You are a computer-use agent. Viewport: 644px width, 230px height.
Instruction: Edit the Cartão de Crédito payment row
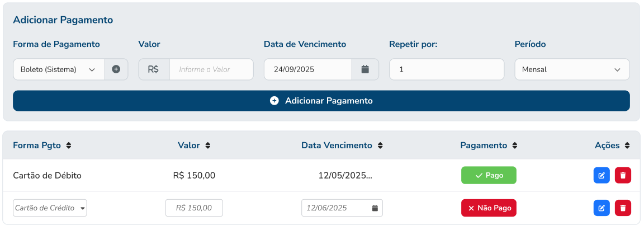pos(602,208)
